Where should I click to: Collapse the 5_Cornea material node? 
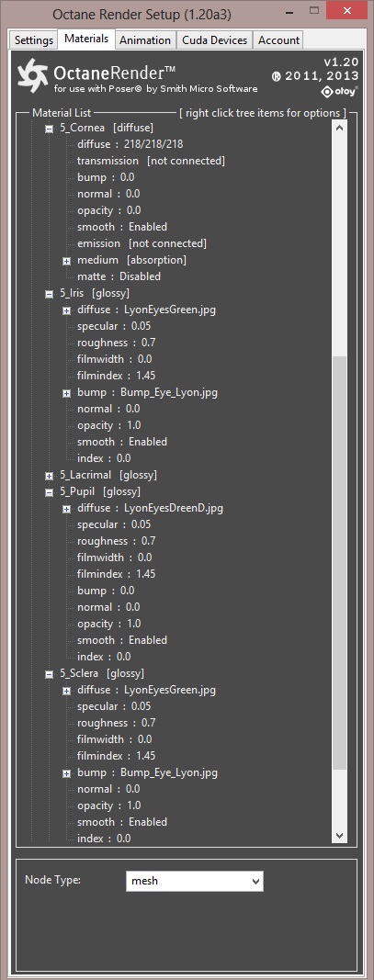click(49, 128)
